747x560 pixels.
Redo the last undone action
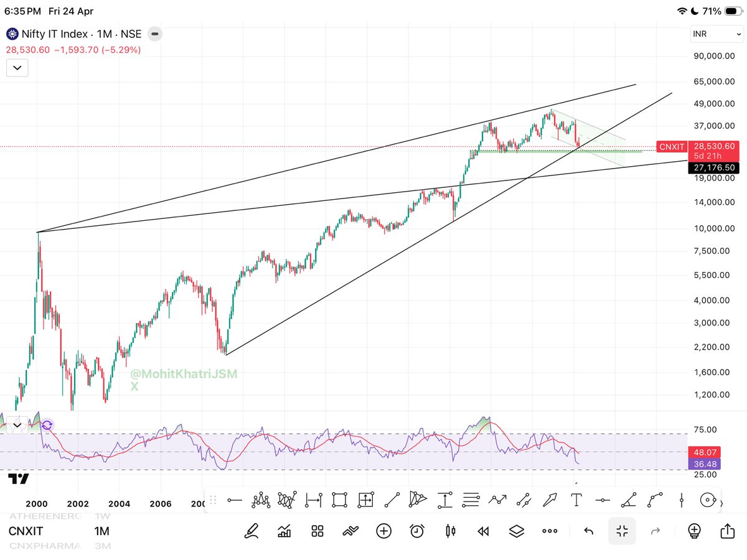click(655, 531)
